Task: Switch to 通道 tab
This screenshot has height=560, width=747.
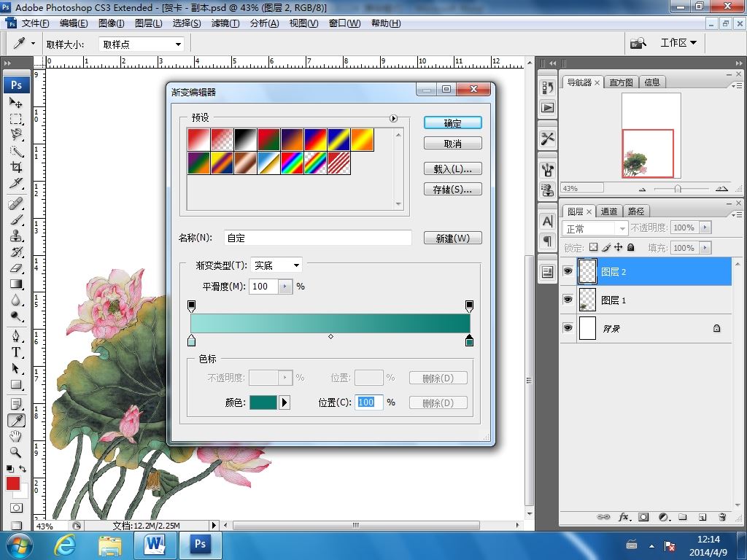Action: point(609,211)
